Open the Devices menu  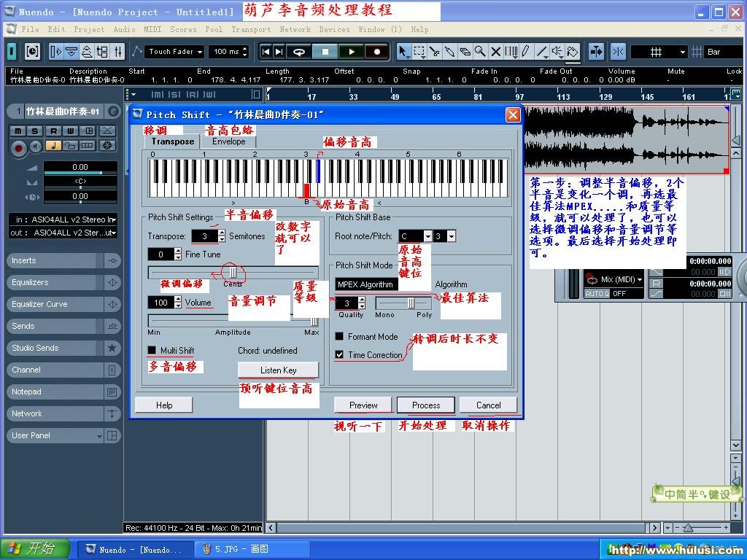pos(334,29)
